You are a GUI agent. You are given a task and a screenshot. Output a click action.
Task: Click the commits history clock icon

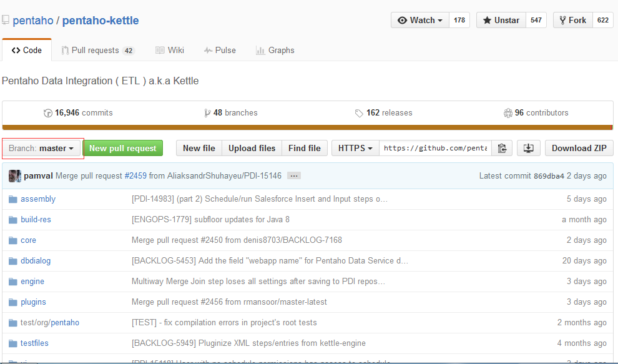(47, 113)
